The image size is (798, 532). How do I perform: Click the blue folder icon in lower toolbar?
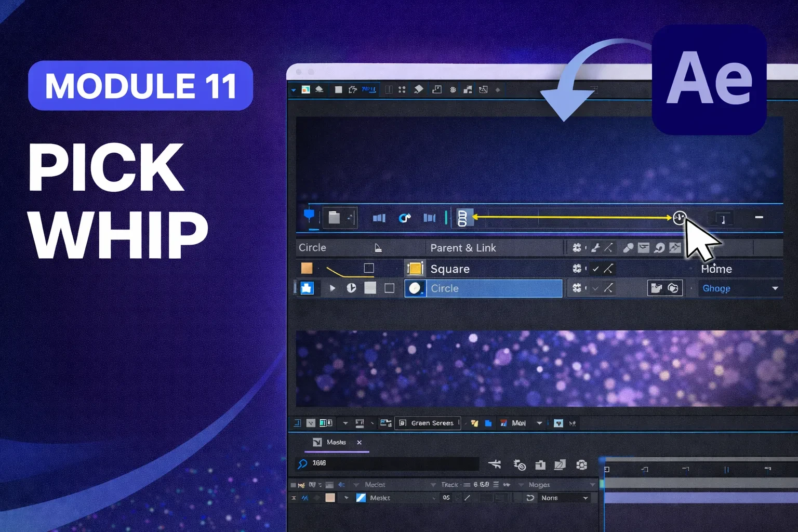(488, 423)
